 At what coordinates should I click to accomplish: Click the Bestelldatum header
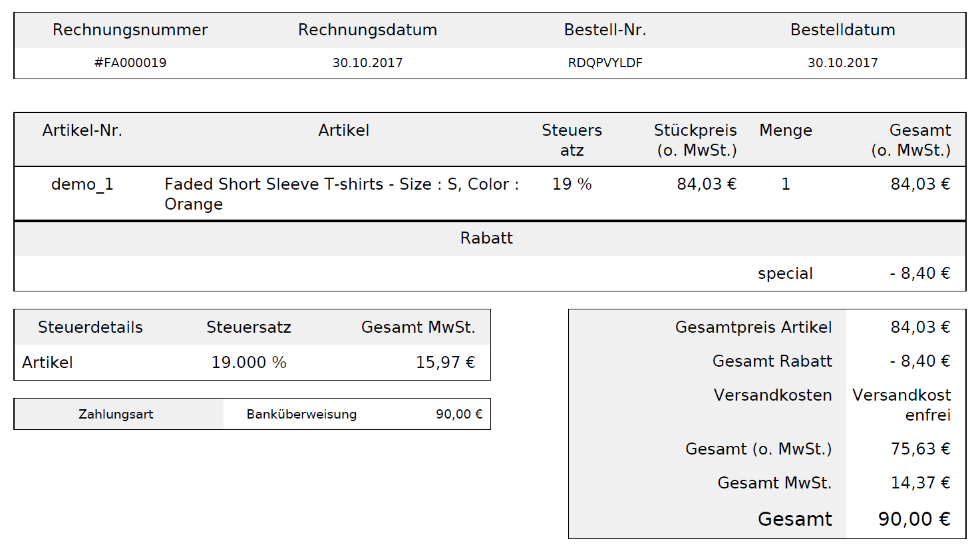coord(843,30)
